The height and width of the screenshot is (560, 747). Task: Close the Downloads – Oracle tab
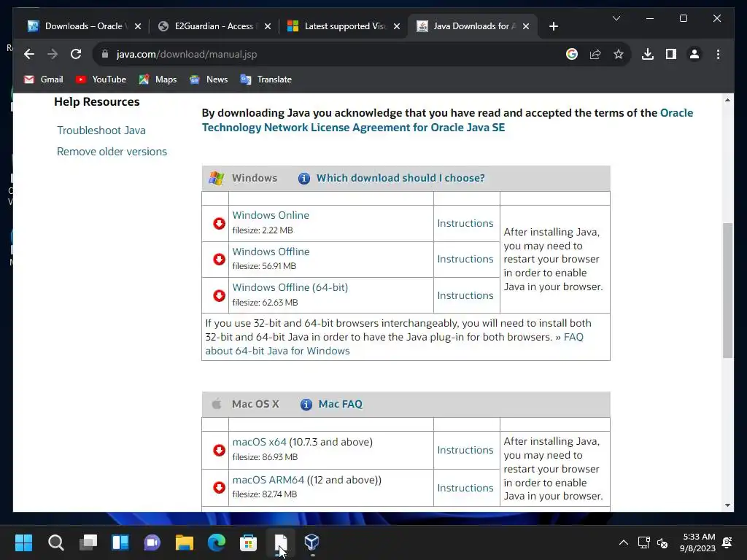tap(138, 26)
